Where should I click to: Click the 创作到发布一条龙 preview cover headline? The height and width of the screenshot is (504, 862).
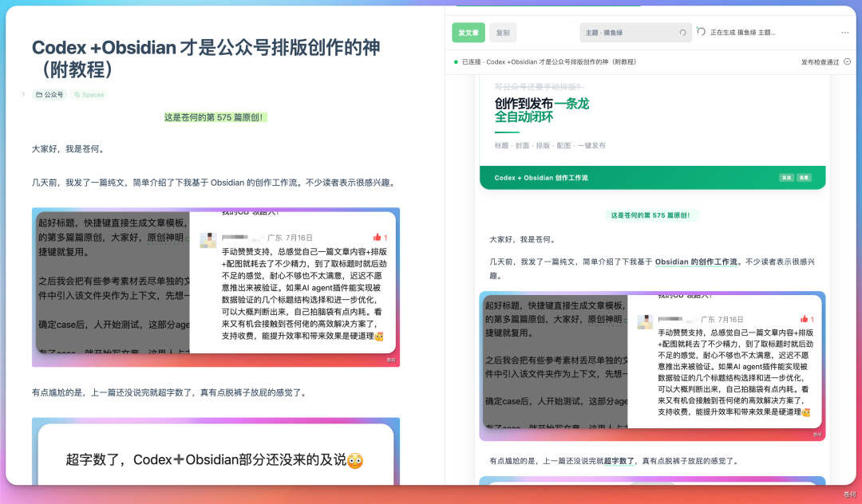(541, 110)
